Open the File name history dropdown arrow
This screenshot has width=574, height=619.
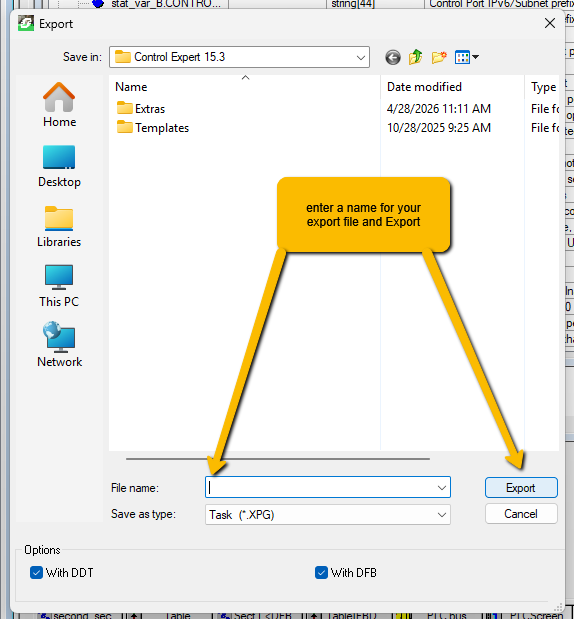click(x=442, y=488)
